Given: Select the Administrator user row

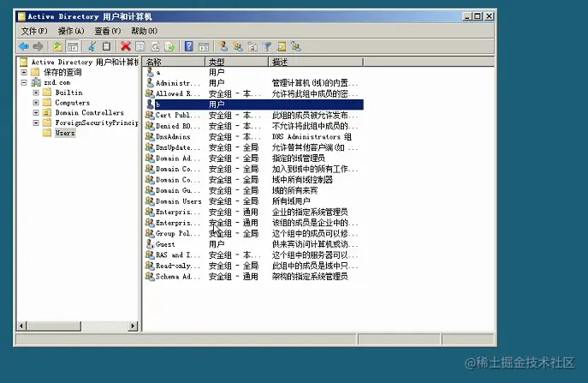Looking at the screenshot, I should pyautogui.click(x=254, y=82).
